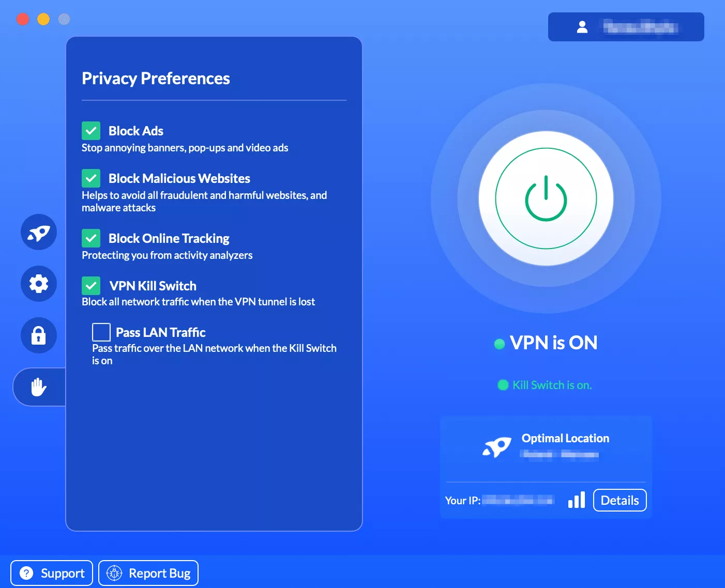Viewport: 725px width, 588px height.
Task: Click the question mark Support icon
Action: (26, 573)
